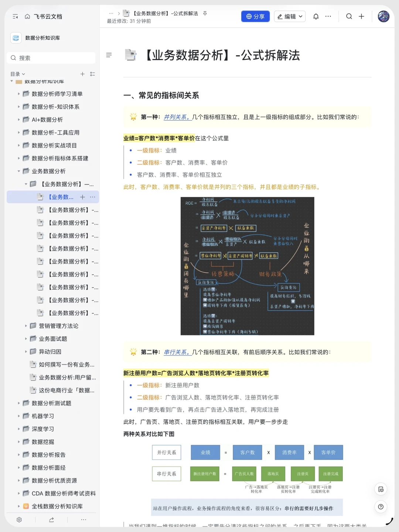Add new page via 目录 plus icon
Viewport: 399px width, 532px height.
(x=82, y=74)
